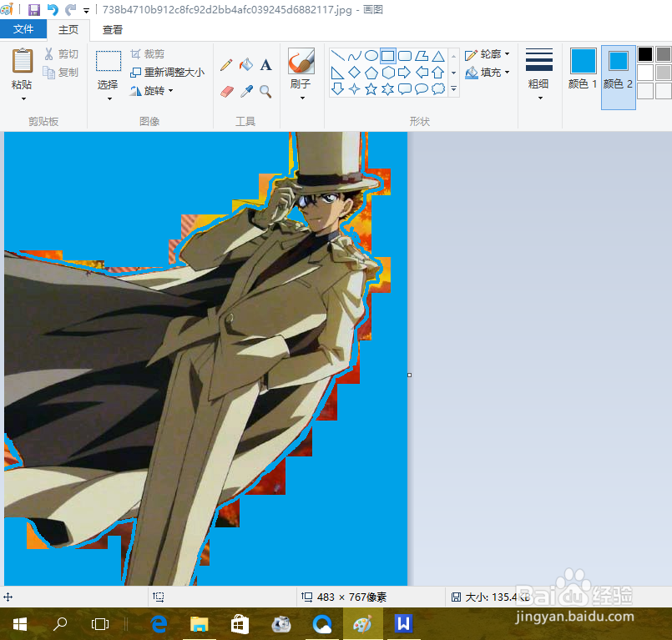Choose the Right arrow shape
This screenshot has width=672, height=640.
(x=405, y=73)
